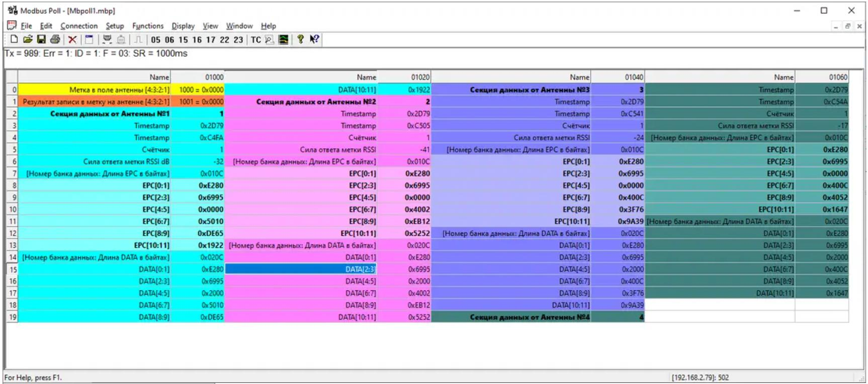Click the open file folder icon

coord(28,40)
